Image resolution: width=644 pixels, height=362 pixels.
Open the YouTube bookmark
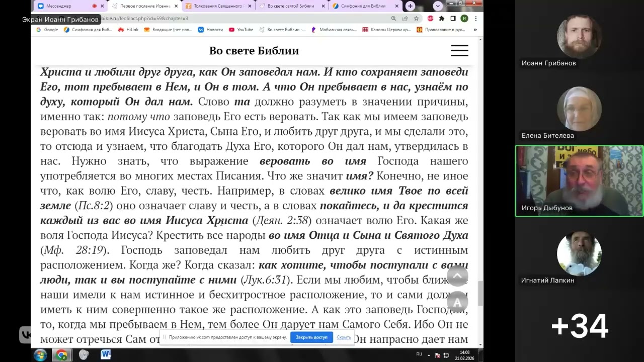coord(241,30)
